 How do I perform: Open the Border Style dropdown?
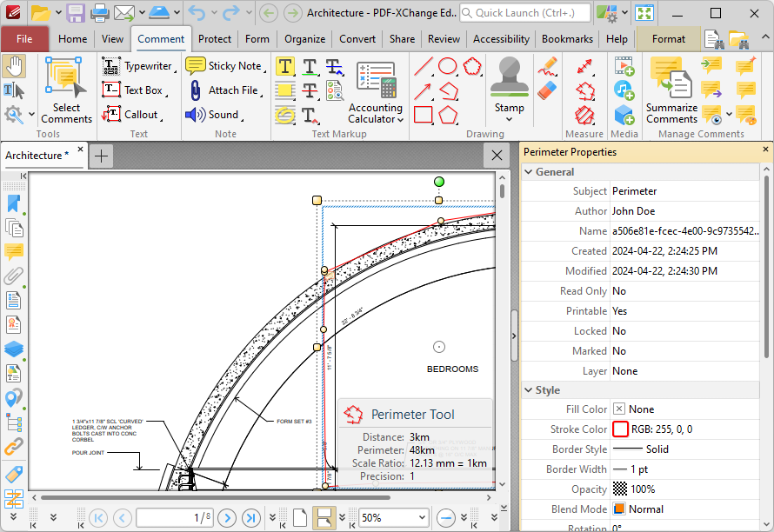click(685, 449)
